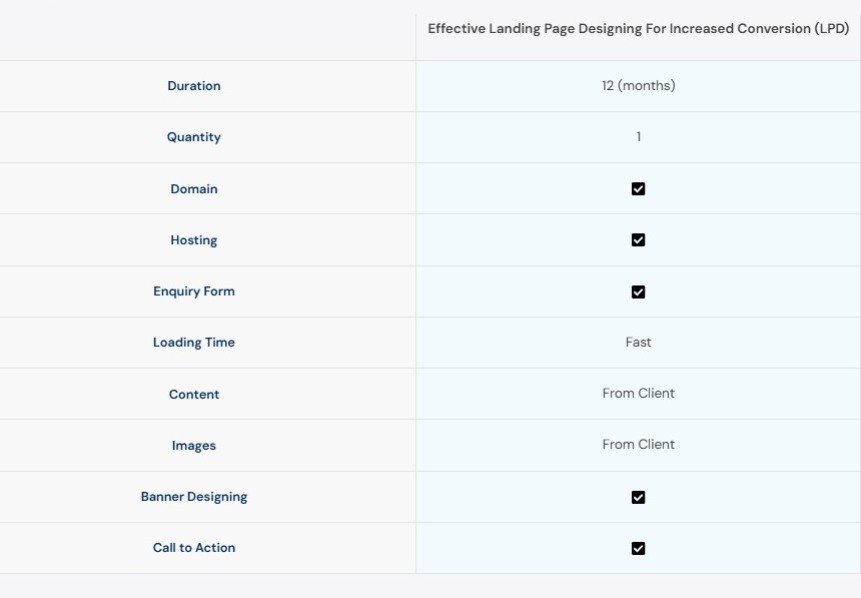The image size is (861, 598).
Task: Toggle the Domain checkbox
Action: click(638, 189)
